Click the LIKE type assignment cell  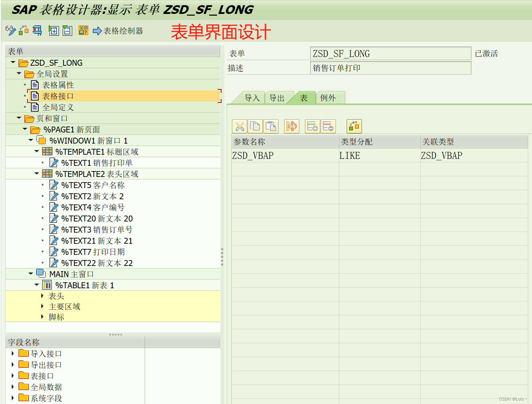tap(380, 155)
